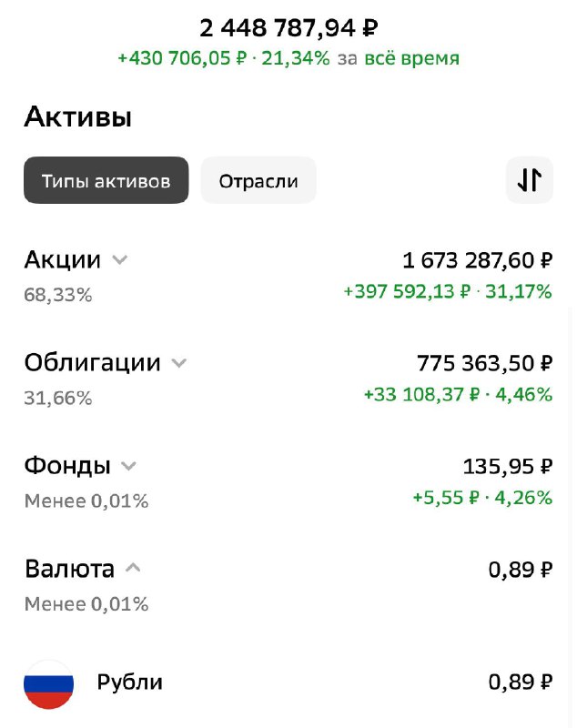Tap the Акции amount 1 673 287,60 ₽
This screenshot has width=577, height=728.
pos(477,260)
